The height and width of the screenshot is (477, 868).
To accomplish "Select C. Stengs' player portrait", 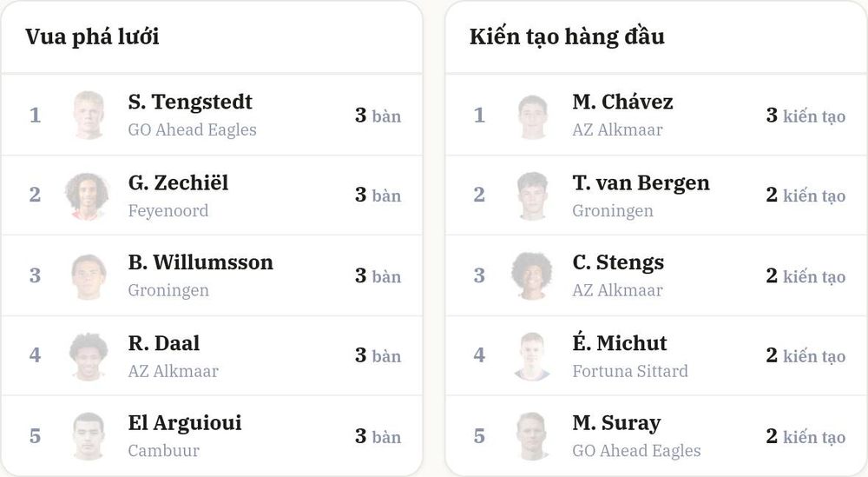I will [533, 276].
